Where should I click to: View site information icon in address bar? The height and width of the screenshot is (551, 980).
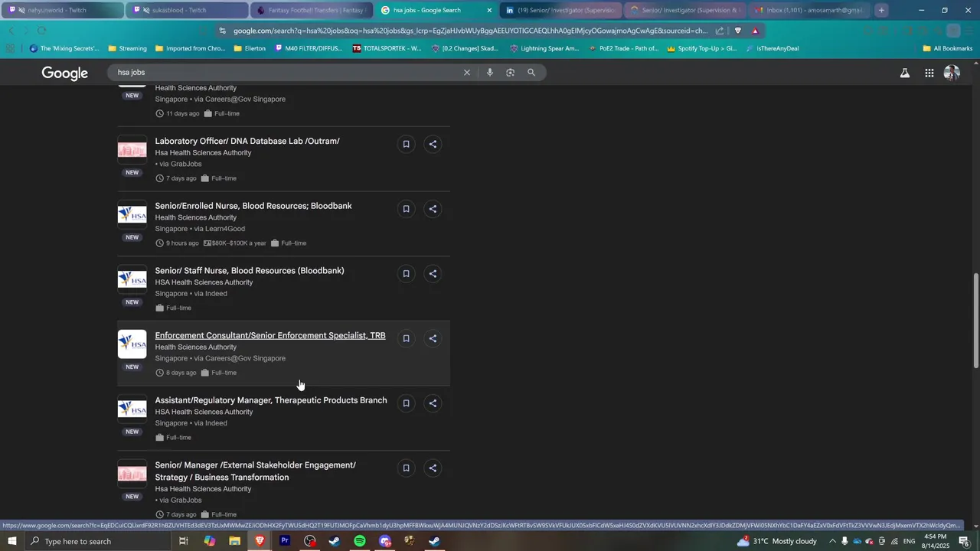[222, 31]
